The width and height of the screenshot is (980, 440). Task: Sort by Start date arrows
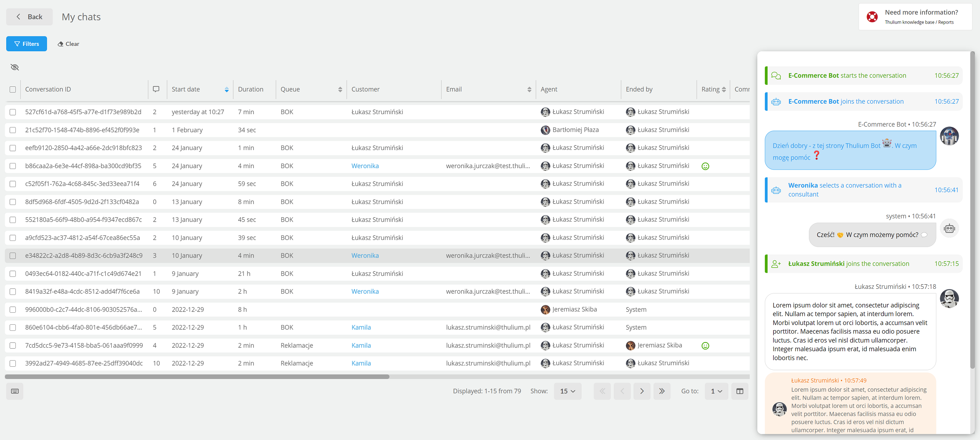227,89
